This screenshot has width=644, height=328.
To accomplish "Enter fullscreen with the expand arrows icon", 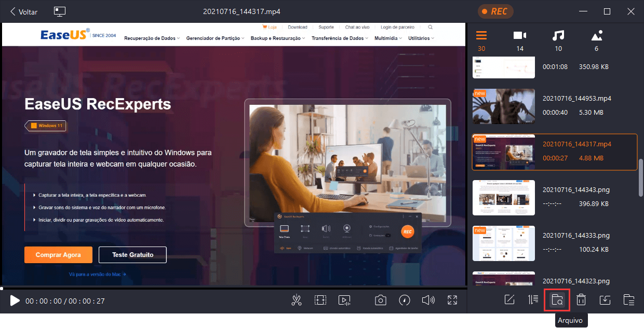I will click(x=452, y=300).
